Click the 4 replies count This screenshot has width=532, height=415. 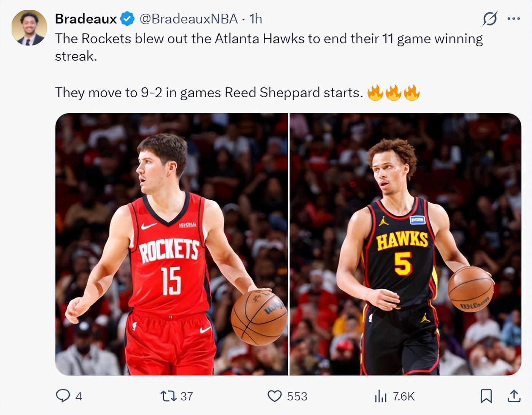79,396
